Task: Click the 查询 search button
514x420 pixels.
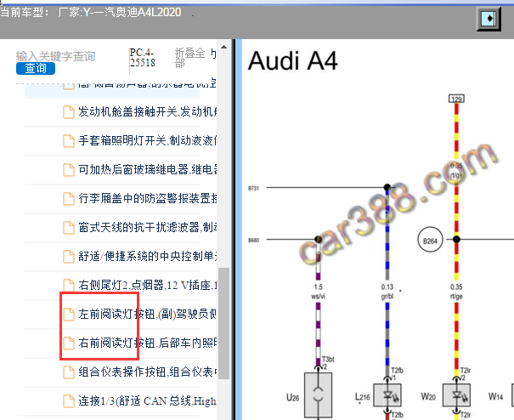Action: [36, 68]
